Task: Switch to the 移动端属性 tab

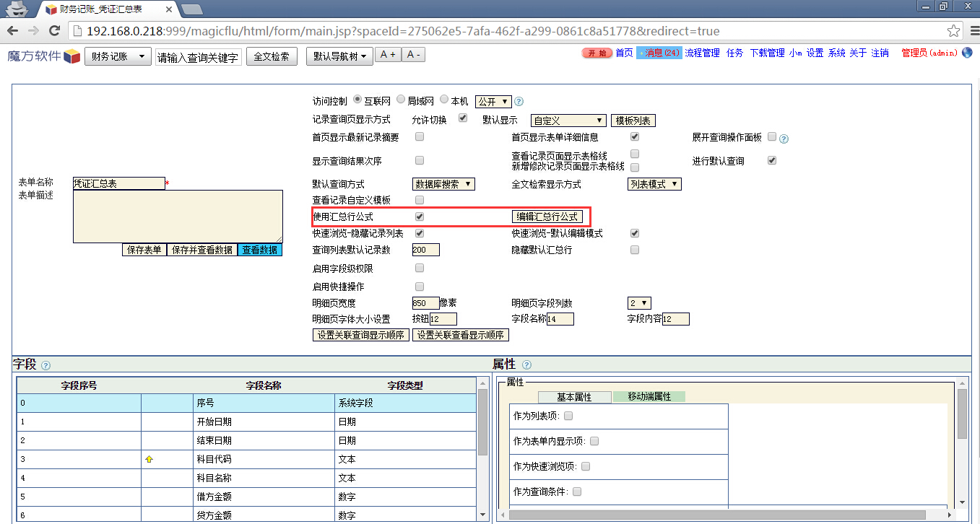Action: [x=649, y=396]
